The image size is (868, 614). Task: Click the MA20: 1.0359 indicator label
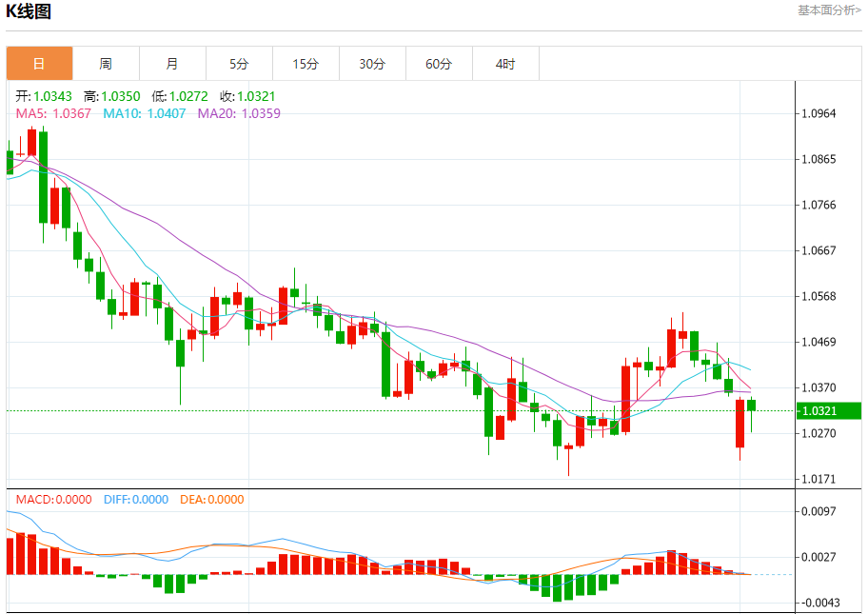pos(239,113)
